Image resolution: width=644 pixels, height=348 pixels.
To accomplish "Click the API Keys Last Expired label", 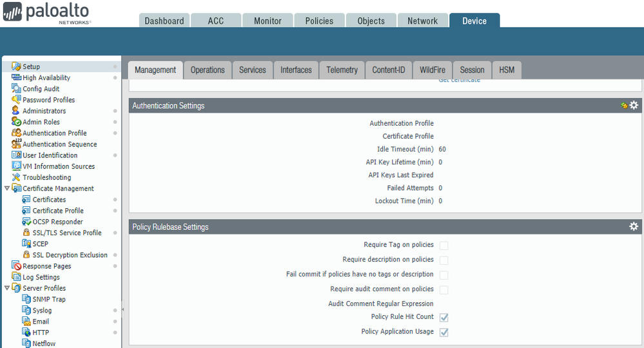I will [x=401, y=175].
